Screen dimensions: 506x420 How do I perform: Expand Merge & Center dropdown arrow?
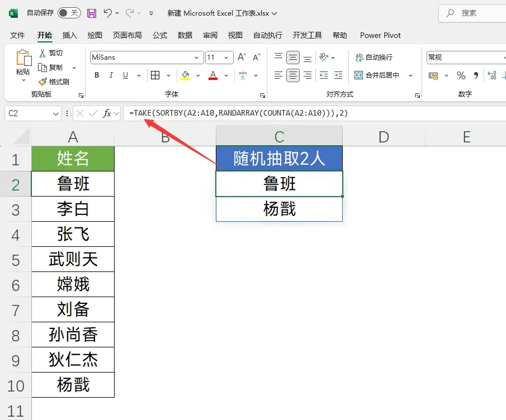[410, 75]
